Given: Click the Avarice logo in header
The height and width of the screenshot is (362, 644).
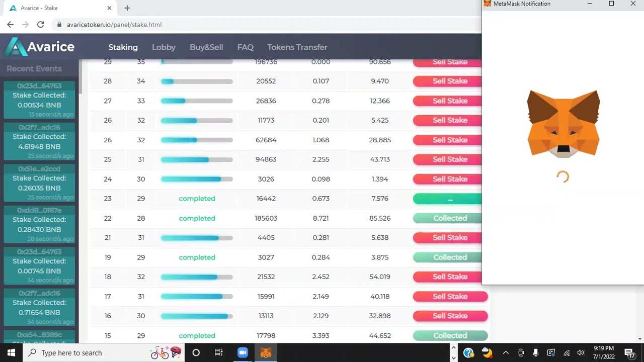Looking at the screenshot, I should click(39, 47).
